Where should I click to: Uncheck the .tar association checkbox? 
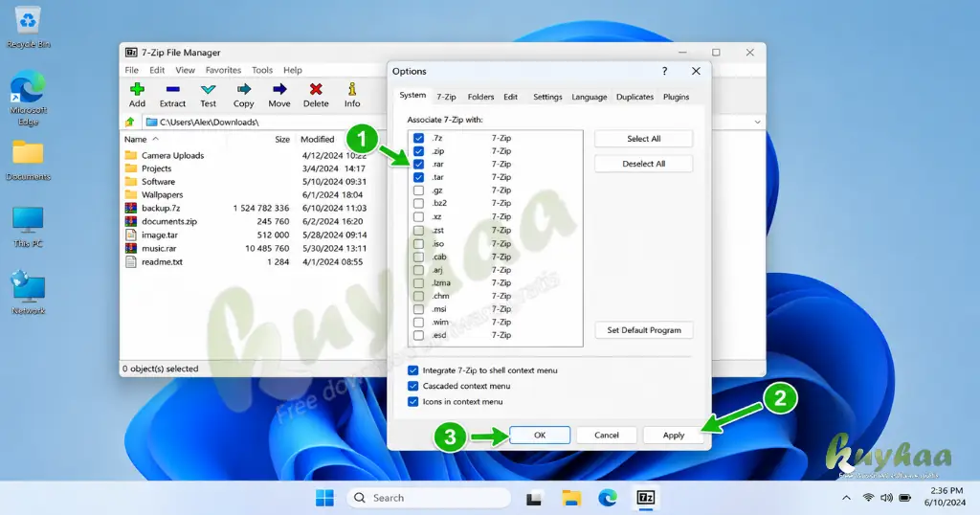(419, 177)
